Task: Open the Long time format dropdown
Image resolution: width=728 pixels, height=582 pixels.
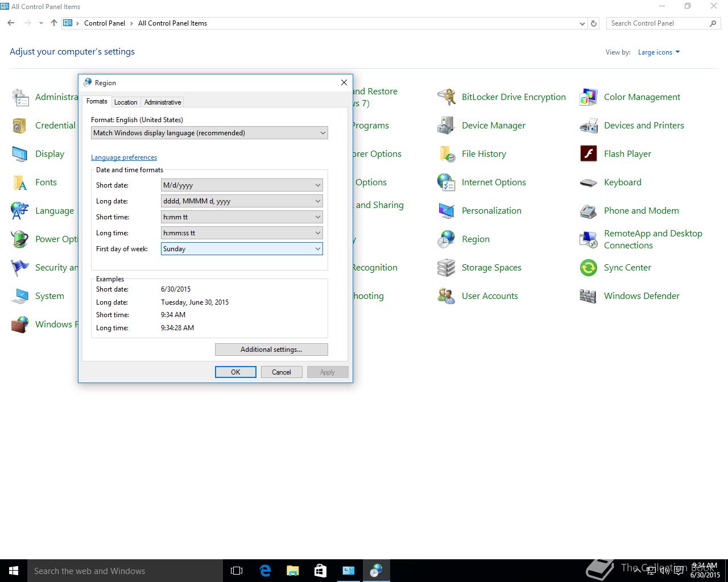Action: (x=242, y=233)
